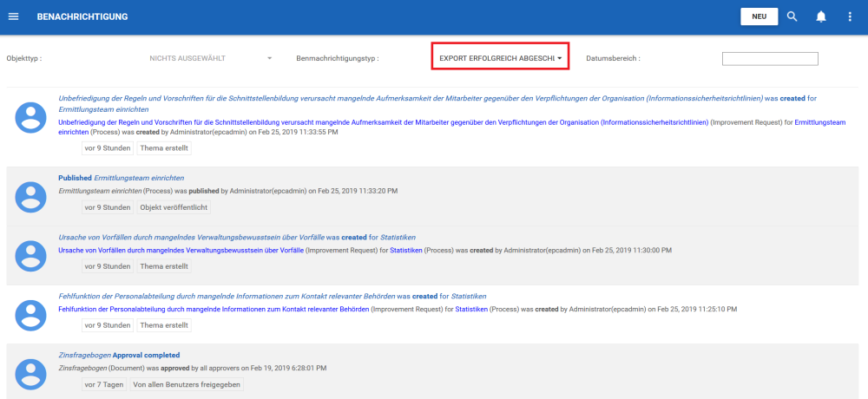The image size is (868, 399).
Task: Click the NEU button
Action: [759, 16]
